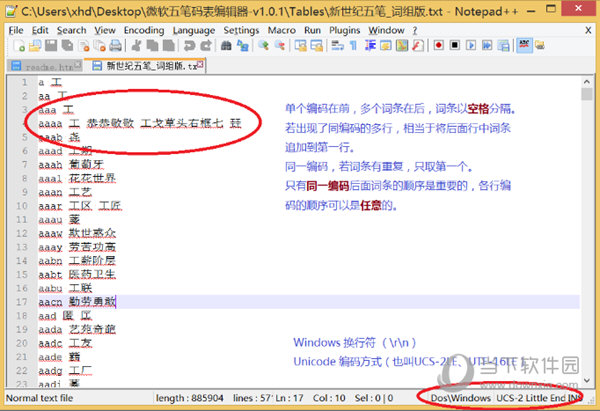Click line number 20 in the margin
This screenshot has width=600, height=411.
point(22,343)
